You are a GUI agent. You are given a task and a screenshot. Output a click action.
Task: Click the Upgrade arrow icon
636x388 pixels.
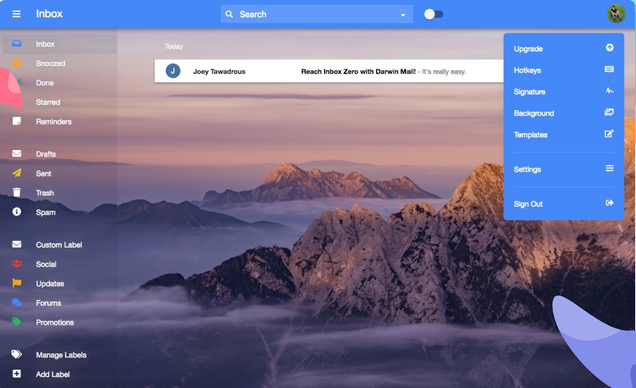tap(609, 48)
